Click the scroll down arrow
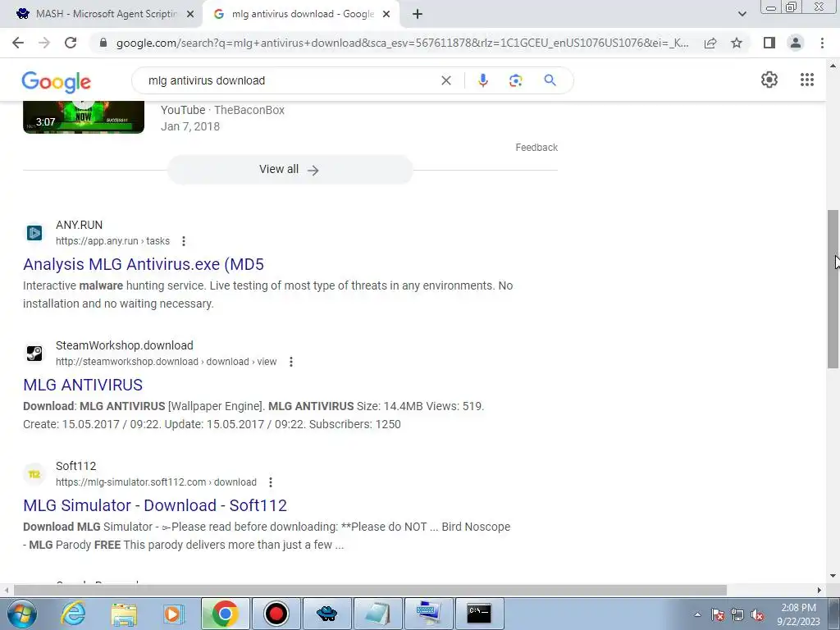This screenshot has width=840, height=630. (833, 576)
